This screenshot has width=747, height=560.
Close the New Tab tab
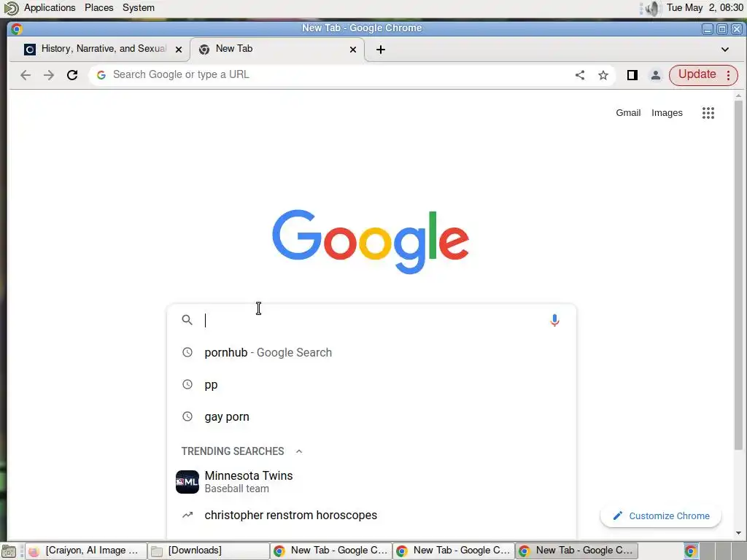[353, 50]
